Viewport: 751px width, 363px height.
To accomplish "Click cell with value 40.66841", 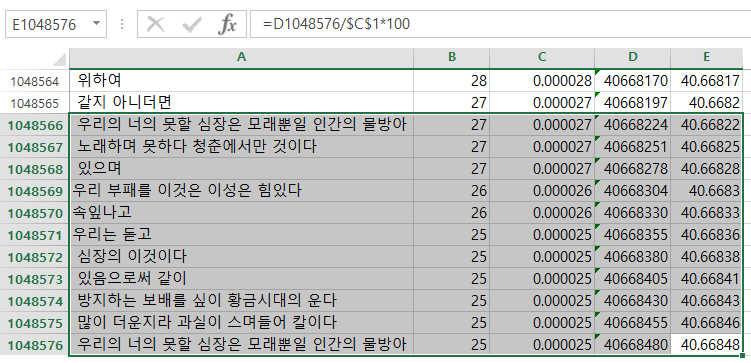I will 706,279.
